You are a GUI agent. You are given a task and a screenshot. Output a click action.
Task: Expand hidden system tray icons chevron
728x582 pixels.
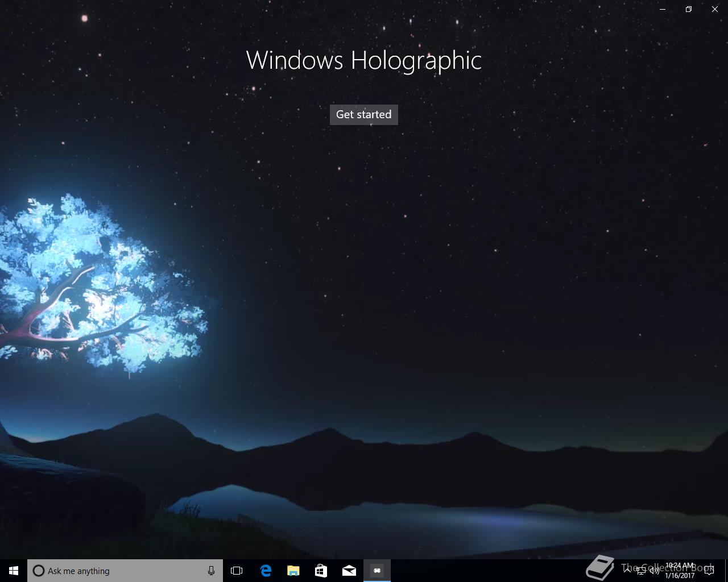pos(627,571)
